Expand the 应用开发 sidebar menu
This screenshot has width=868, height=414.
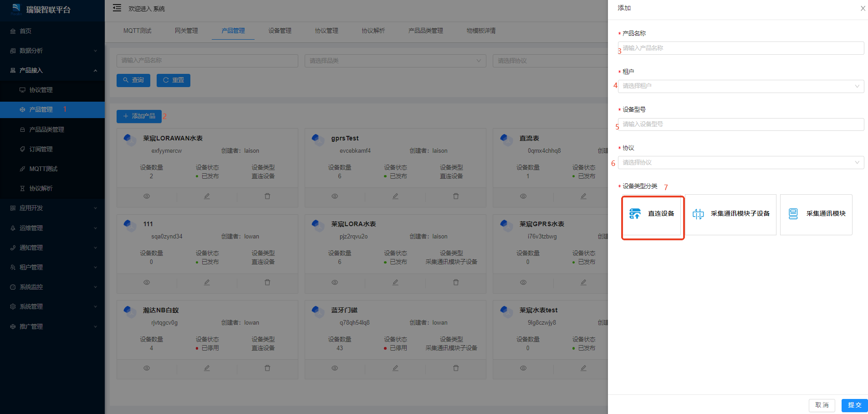[52, 208]
